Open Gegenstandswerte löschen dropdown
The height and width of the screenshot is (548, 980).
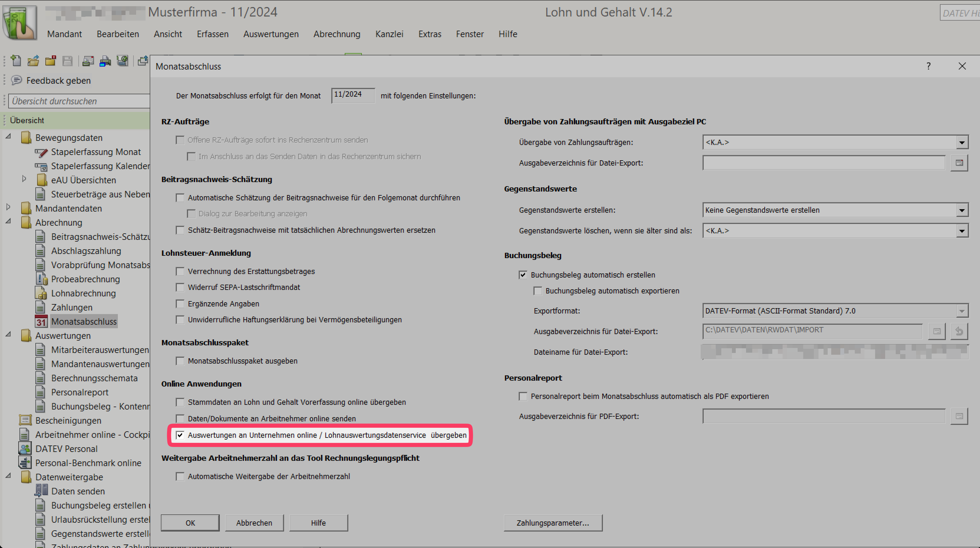[962, 230]
